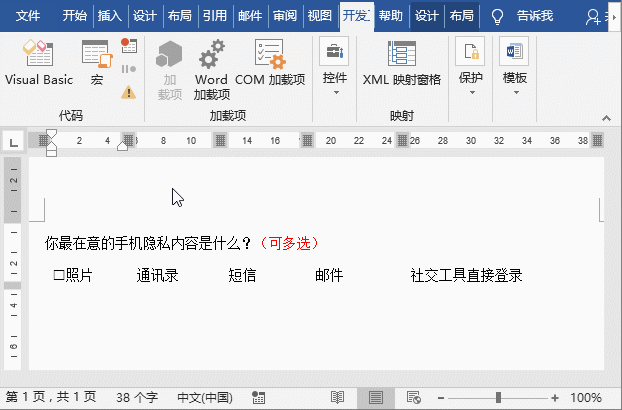Switch to the 审阅 tab
Viewport: 622px width, 410px height.
tap(285, 16)
